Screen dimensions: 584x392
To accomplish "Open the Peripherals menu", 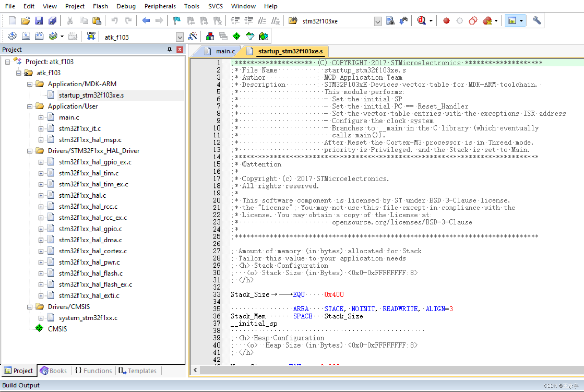I will click(160, 6).
